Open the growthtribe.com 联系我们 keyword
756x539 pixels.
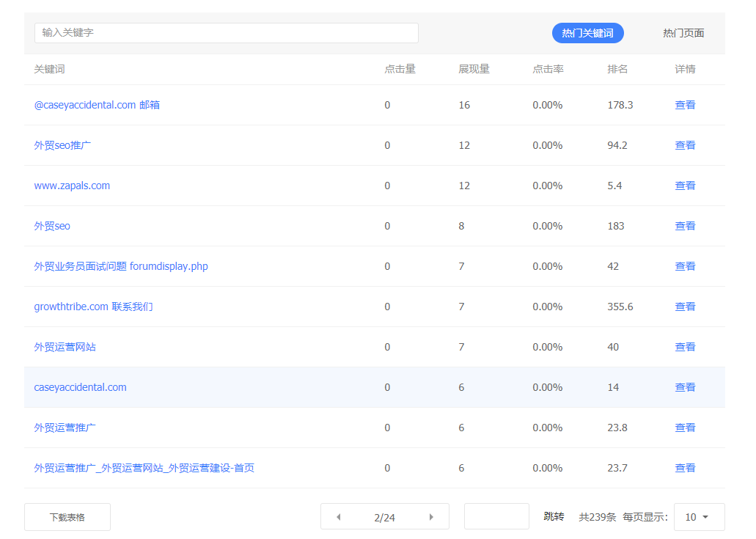point(93,307)
